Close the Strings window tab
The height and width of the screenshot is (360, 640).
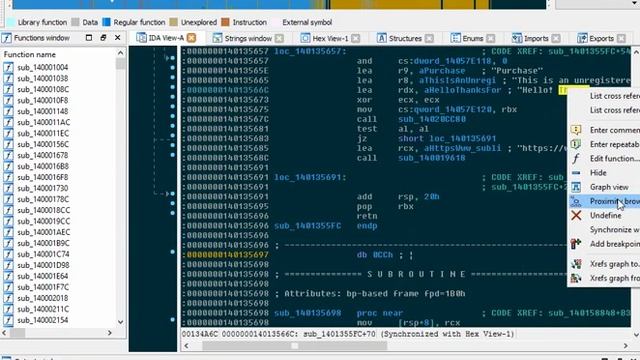pyautogui.click(x=279, y=38)
